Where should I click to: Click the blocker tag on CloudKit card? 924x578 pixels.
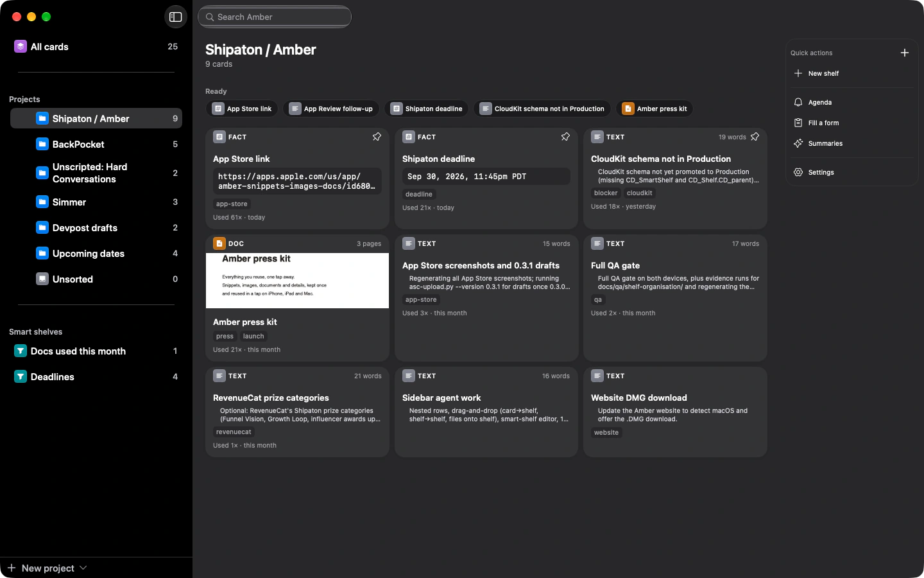coord(606,193)
